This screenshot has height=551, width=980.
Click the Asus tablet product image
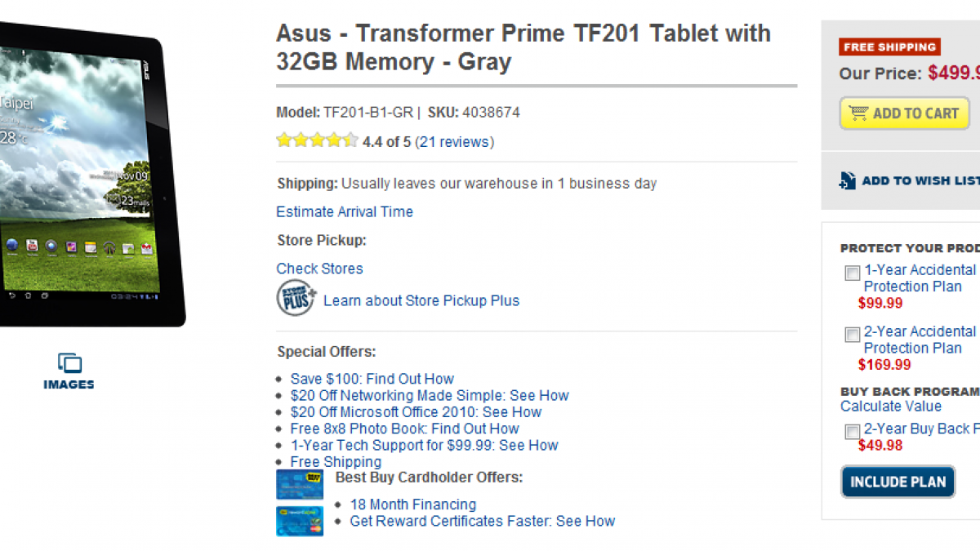click(x=82, y=180)
